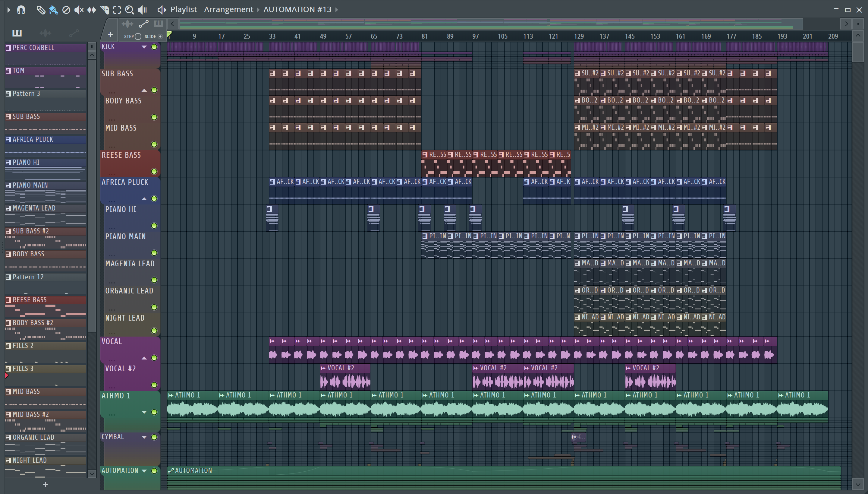Viewport: 868px width, 494px height.
Task: Expand the ATHMO 1 track group
Action: [144, 412]
